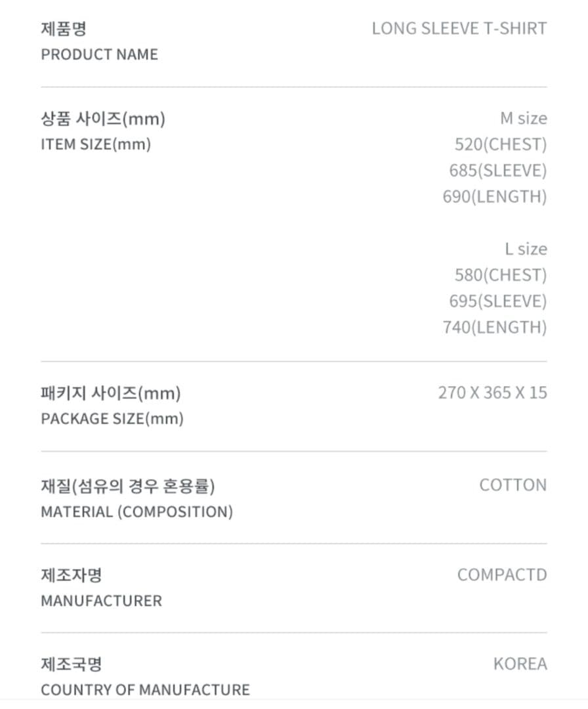Screen dimensions: 588x709
Task: Select the 690(LENGTH) measurement
Action: tap(494, 196)
